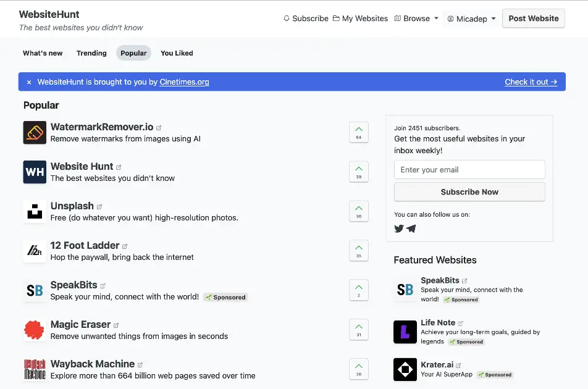The height and width of the screenshot is (389, 588).
Task: Click Subscribe in the top navigation
Action: pyautogui.click(x=306, y=19)
